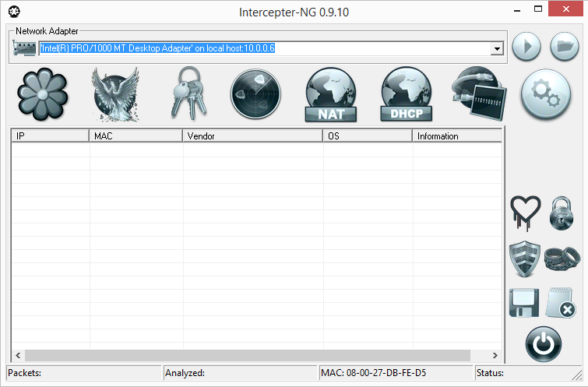Open Settings gears button
Image resolution: width=588 pixels, height=387 pixels.
click(546, 94)
